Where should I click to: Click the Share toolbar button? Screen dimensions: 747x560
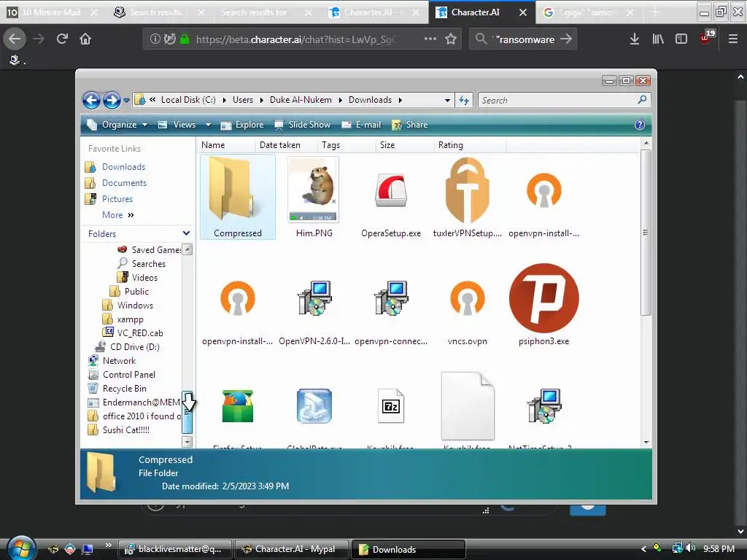[x=410, y=125]
